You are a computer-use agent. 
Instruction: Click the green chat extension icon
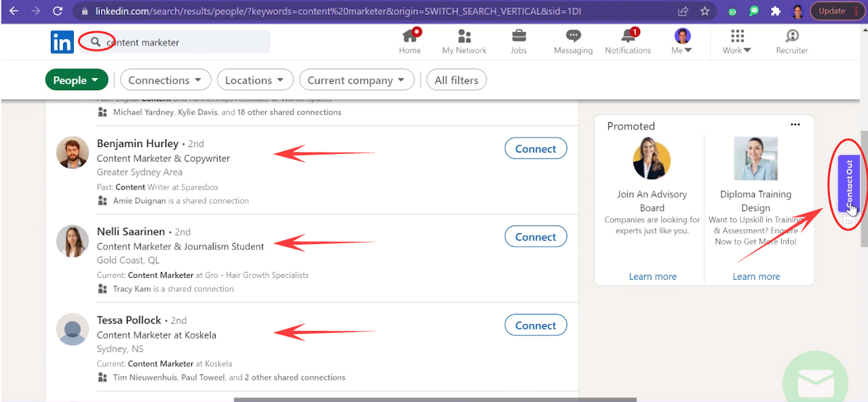pyautogui.click(x=754, y=11)
